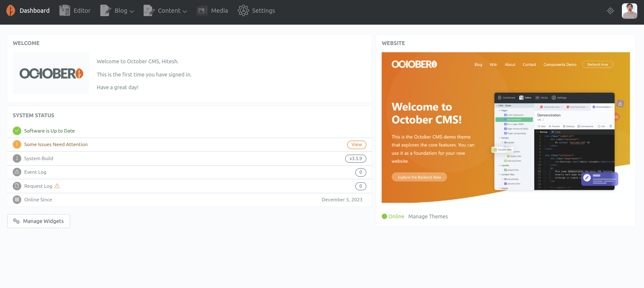This screenshot has width=644, height=288.
Task: Click the Manage Widgets button
Action: [39, 221]
